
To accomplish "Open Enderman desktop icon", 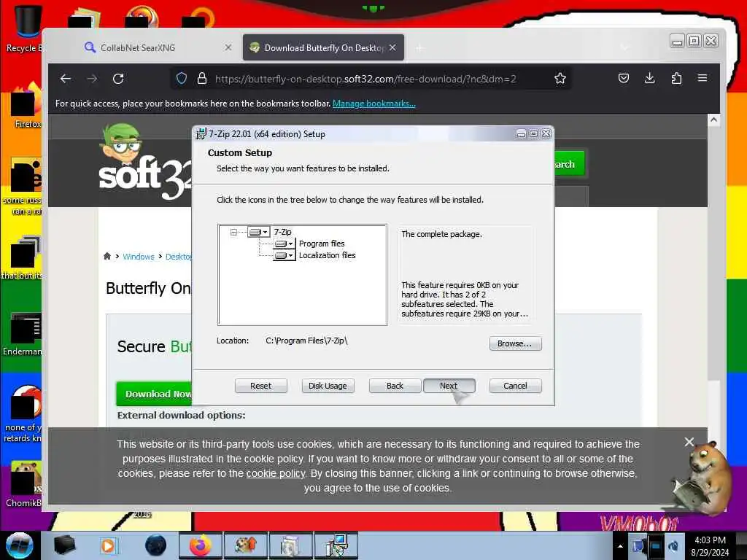I will (x=24, y=334).
